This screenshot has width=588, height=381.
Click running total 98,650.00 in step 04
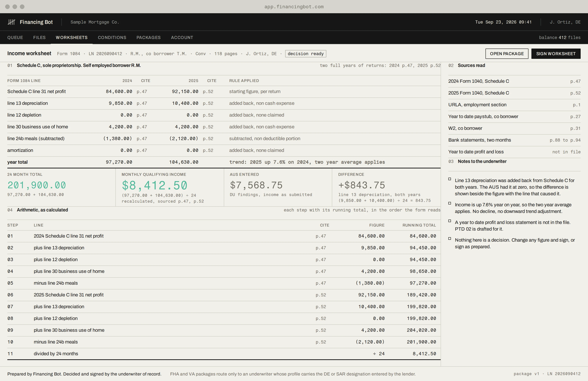(x=423, y=271)
